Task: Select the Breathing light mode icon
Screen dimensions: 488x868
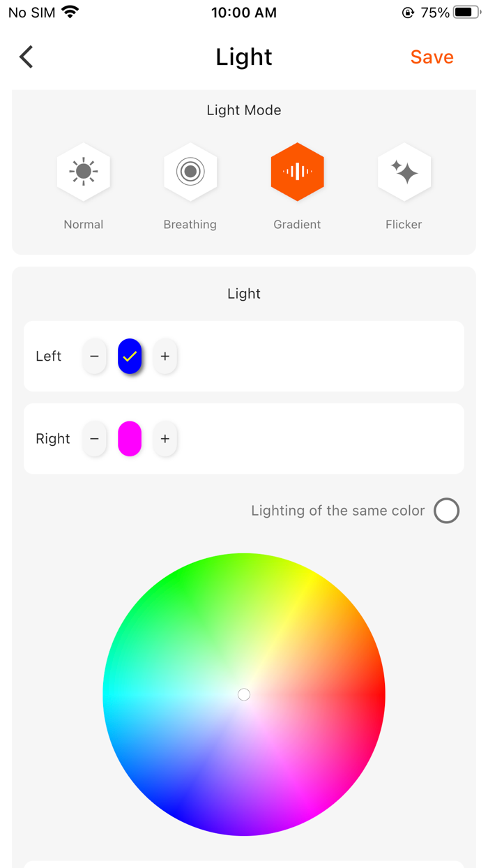Action: (x=190, y=172)
